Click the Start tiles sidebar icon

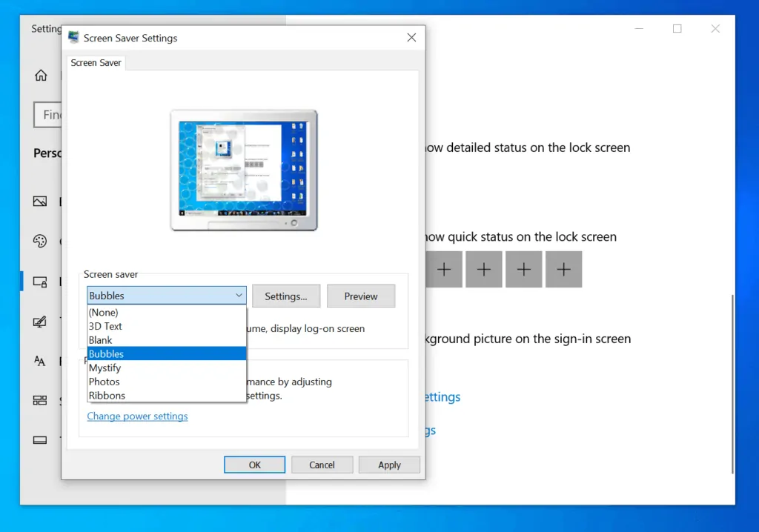tap(40, 400)
